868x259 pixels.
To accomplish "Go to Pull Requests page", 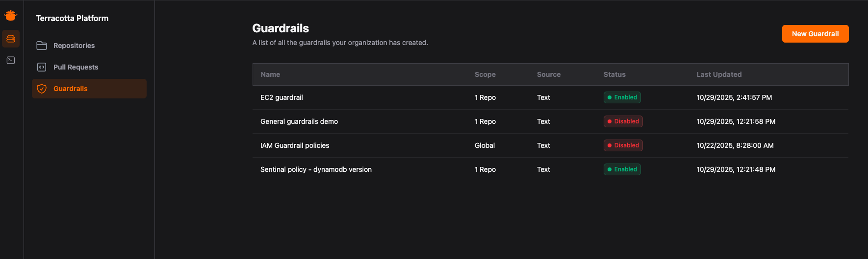I will click(x=76, y=67).
